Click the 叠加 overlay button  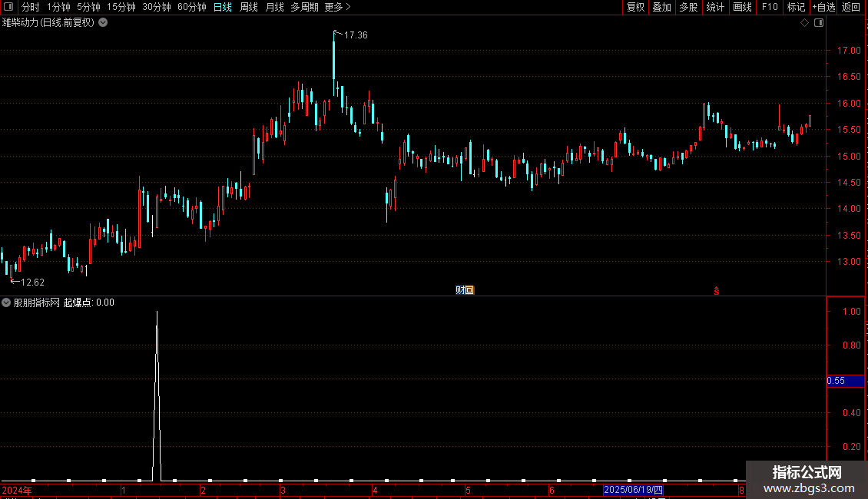662,7
